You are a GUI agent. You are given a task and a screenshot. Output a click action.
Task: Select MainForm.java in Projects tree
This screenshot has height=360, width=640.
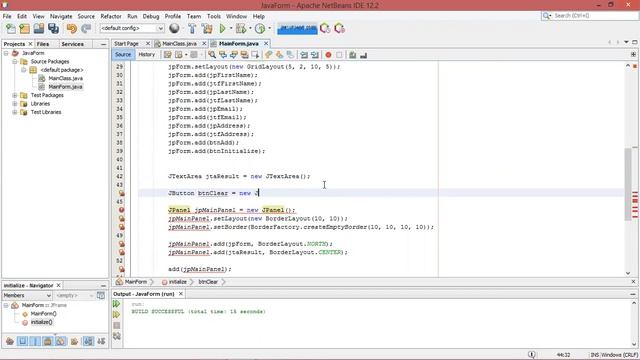pos(65,87)
